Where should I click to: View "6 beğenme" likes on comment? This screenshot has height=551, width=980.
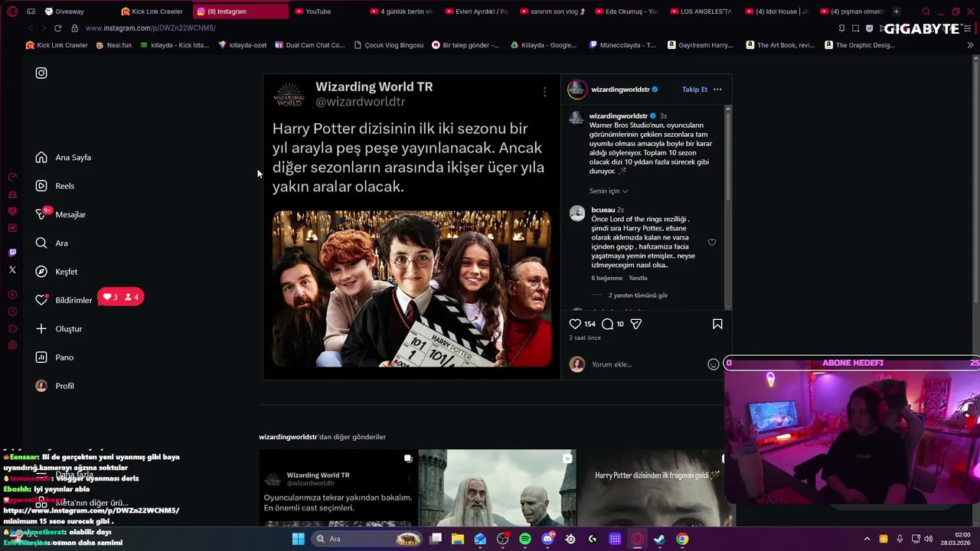pos(606,279)
